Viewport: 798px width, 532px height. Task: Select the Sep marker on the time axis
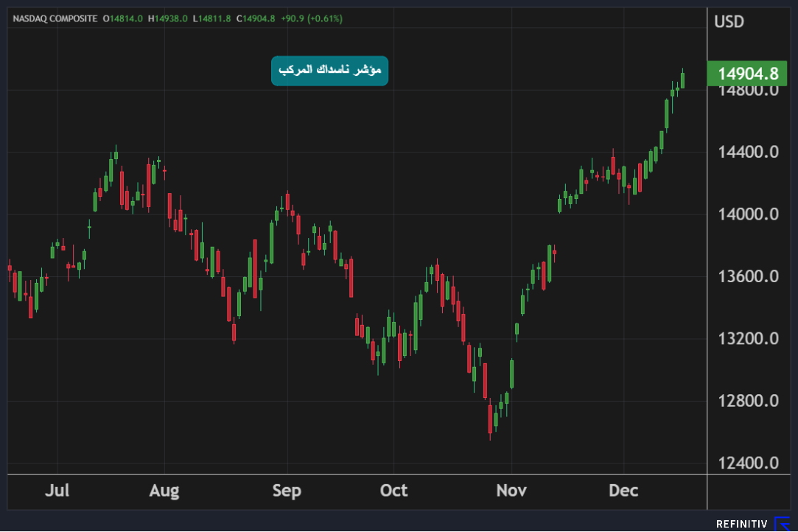tap(287, 491)
